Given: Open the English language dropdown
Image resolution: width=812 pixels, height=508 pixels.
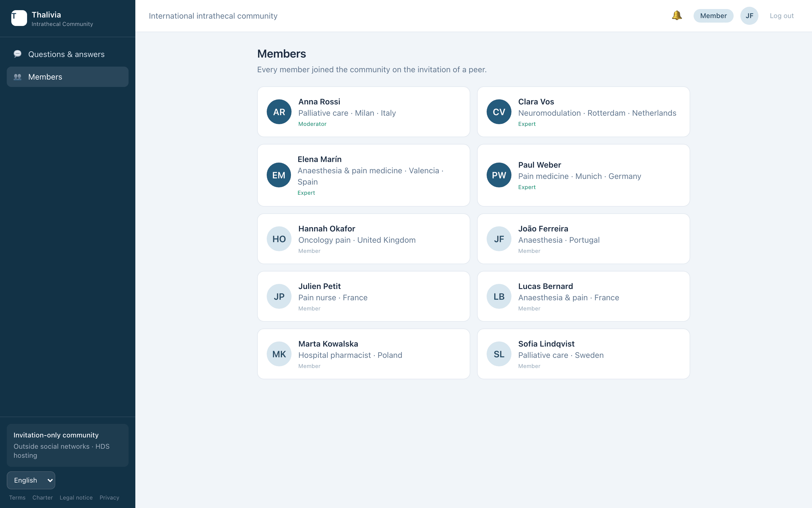Looking at the screenshot, I should click(x=31, y=480).
